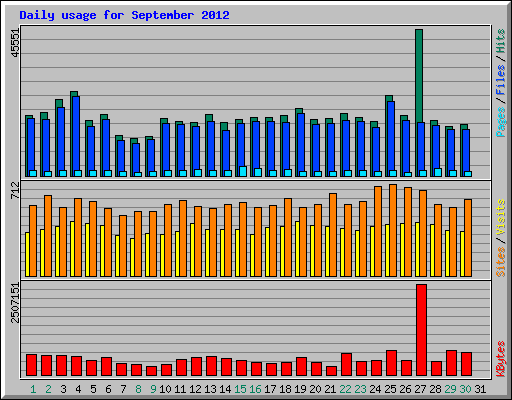Click the 712 visits axis value

coord(15,190)
